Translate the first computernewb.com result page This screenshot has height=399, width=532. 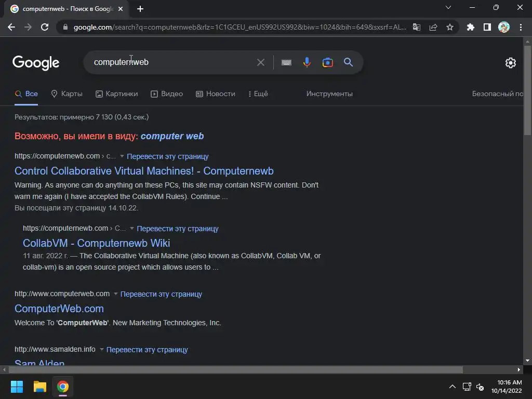coord(168,156)
